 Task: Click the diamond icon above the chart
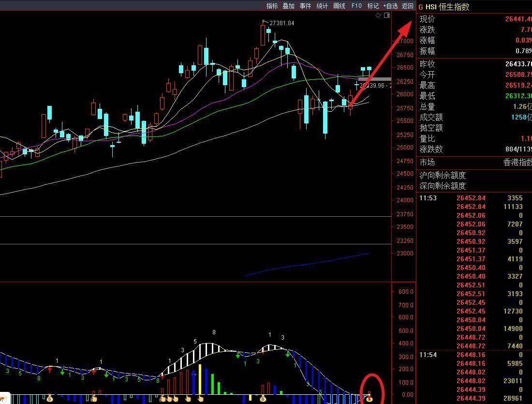tap(378, 15)
